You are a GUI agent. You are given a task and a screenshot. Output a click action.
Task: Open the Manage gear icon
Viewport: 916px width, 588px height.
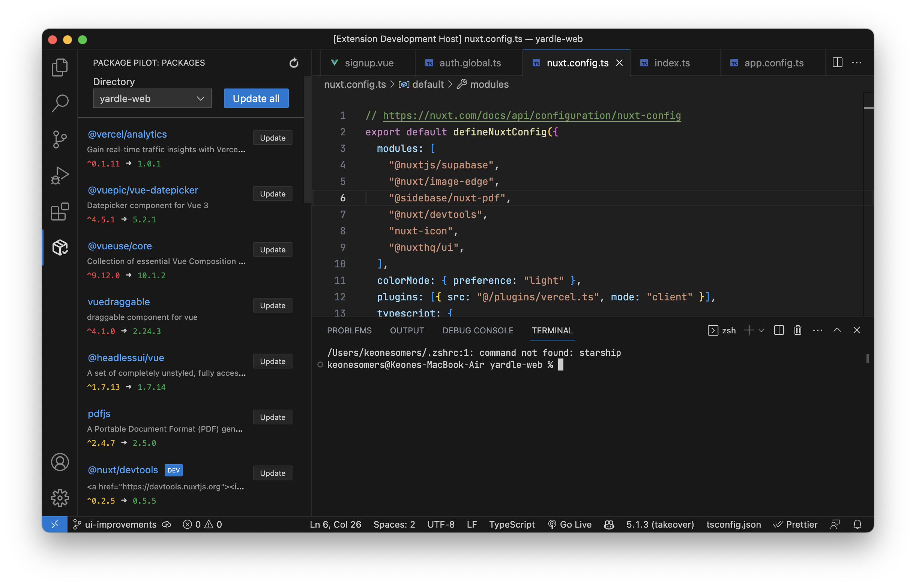click(x=60, y=498)
